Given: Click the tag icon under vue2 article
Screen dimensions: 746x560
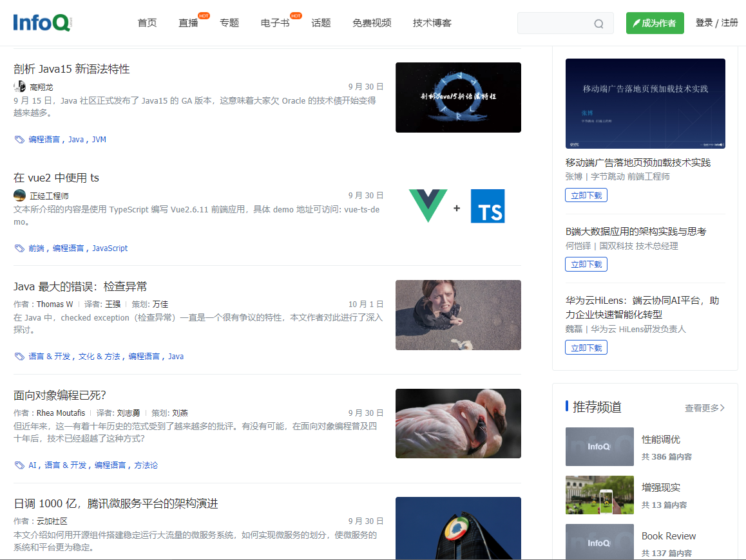Looking at the screenshot, I should [x=19, y=248].
